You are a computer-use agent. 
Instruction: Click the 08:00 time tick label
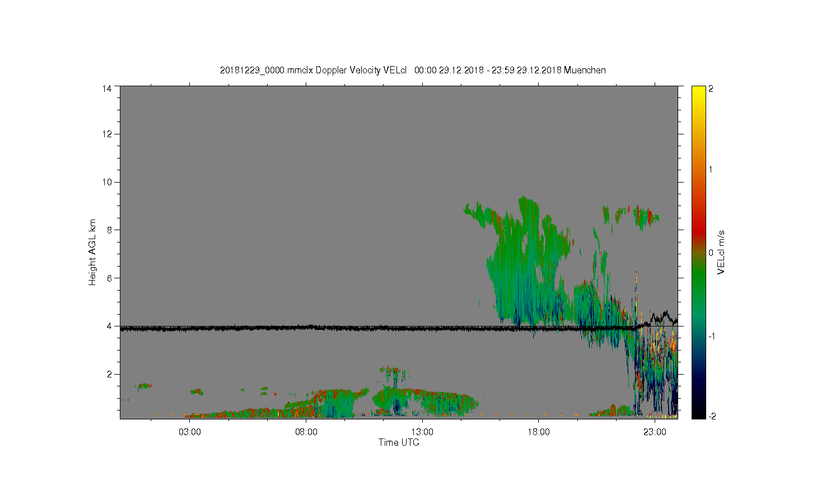(306, 432)
